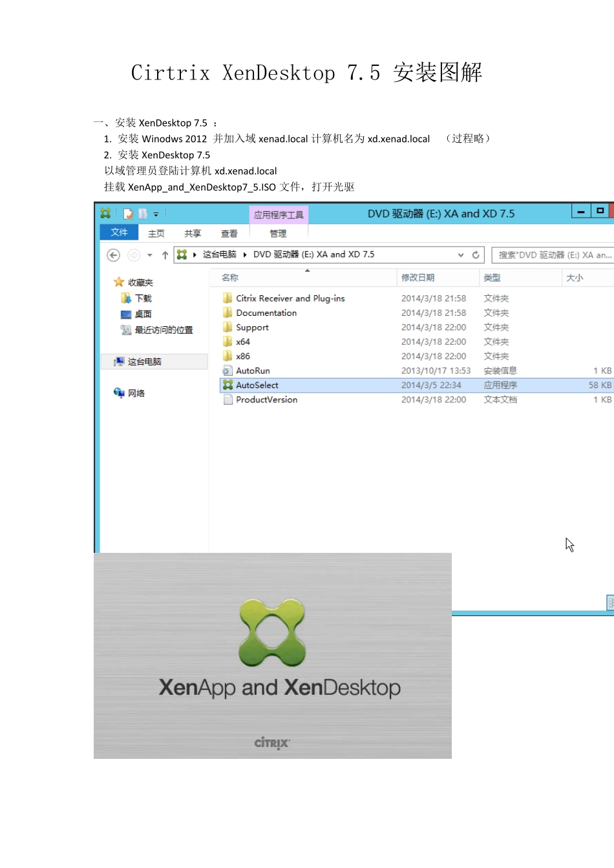The image size is (614, 868).
Task: Click the Citrix Receiver and Plug-ins folder icon
Action: [228, 298]
